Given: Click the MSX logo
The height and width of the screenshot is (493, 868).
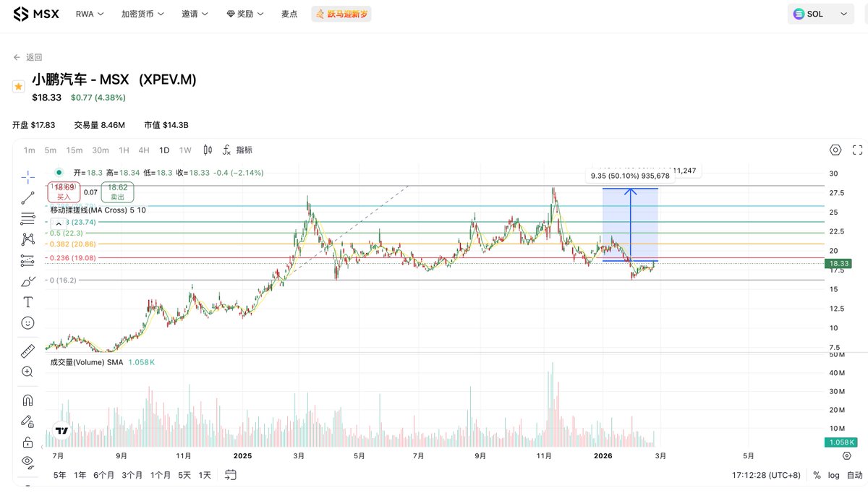Looking at the screenshot, I should [x=36, y=14].
